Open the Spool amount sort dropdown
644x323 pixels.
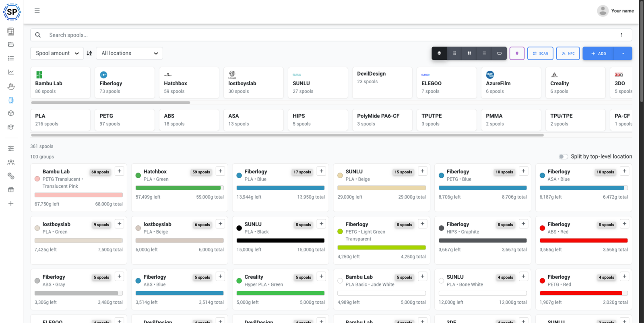57,53
